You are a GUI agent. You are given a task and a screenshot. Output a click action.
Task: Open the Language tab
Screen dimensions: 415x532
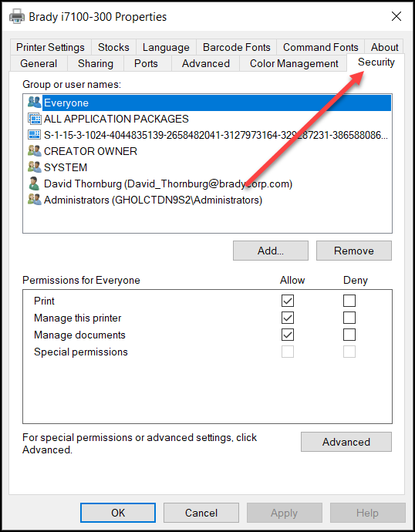(x=166, y=47)
